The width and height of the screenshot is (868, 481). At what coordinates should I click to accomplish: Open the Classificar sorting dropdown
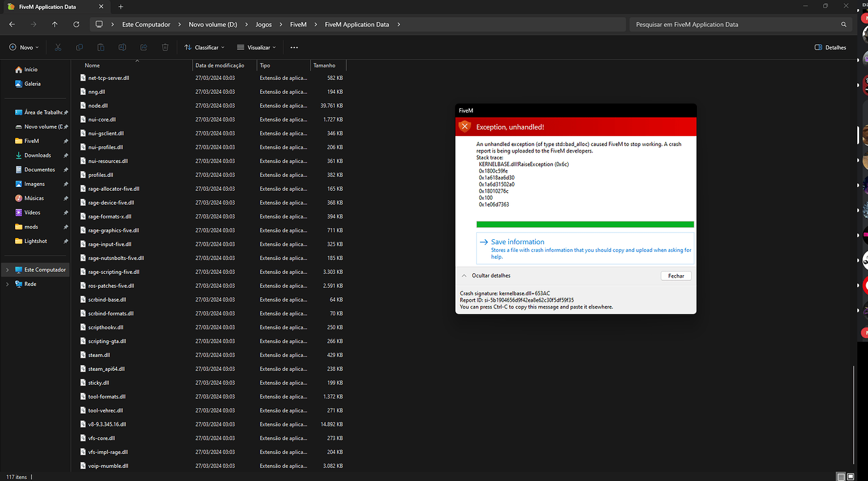[204, 47]
